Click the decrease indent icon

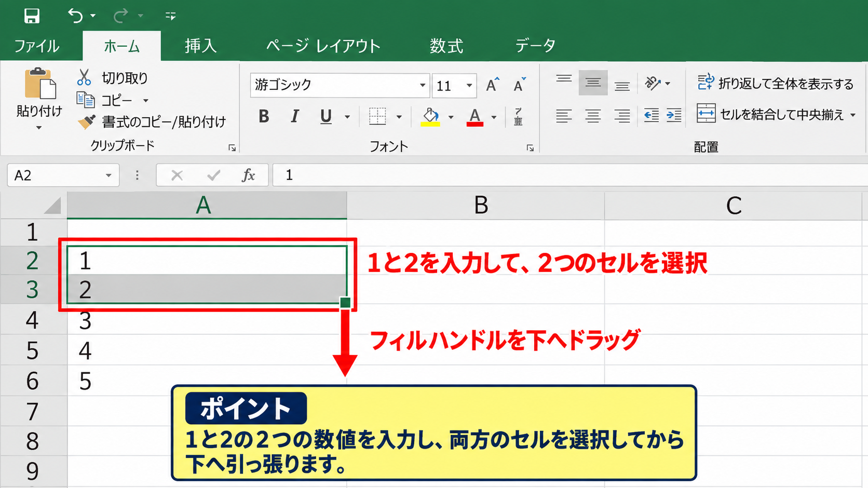pyautogui.click(x=651, y=115)
